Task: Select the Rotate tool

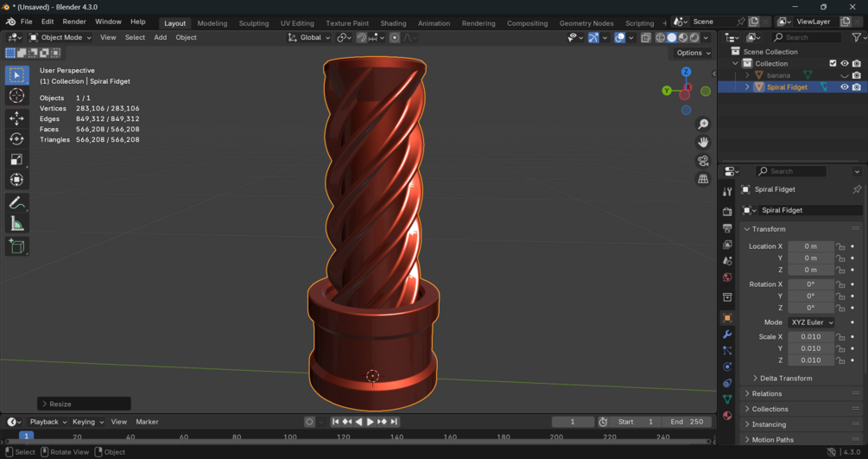Action: pyautogui.click(x=16, y=138)
